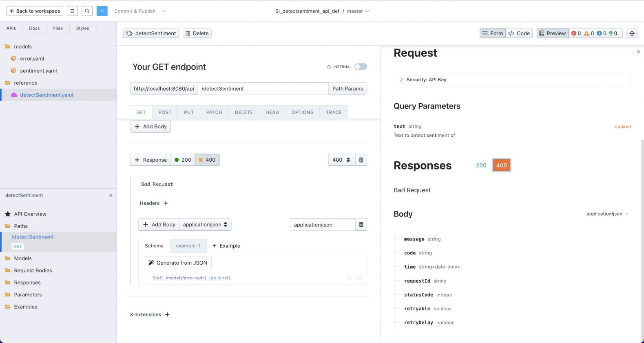Open the example-1 tab

pyautogui.click(x=188, y=246)
